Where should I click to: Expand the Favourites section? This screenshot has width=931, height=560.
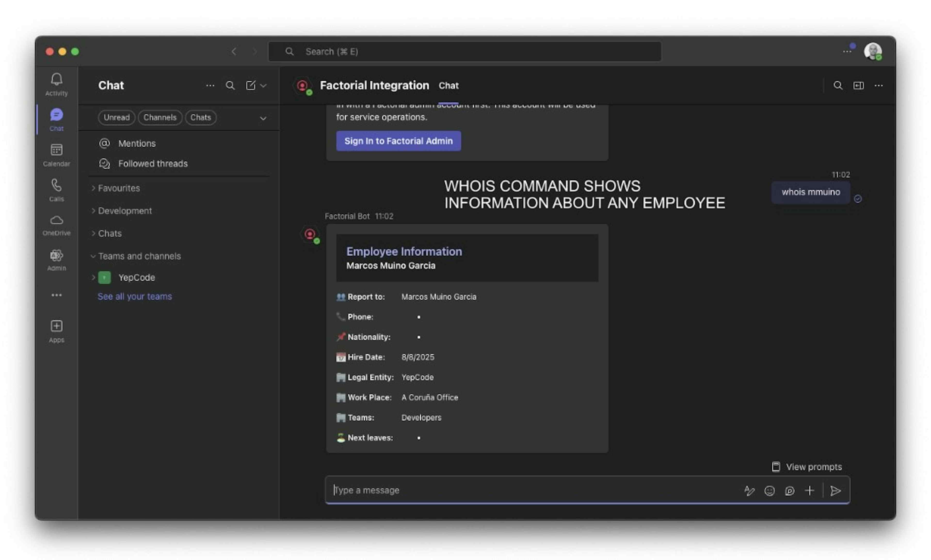click(x=119, y=188)
